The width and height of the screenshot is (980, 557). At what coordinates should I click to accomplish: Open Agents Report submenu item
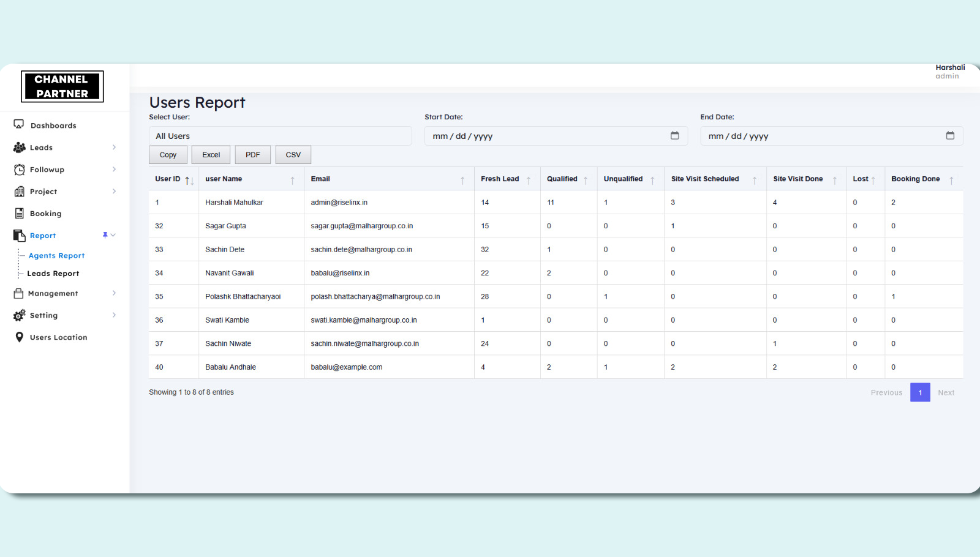coord(56,256)
